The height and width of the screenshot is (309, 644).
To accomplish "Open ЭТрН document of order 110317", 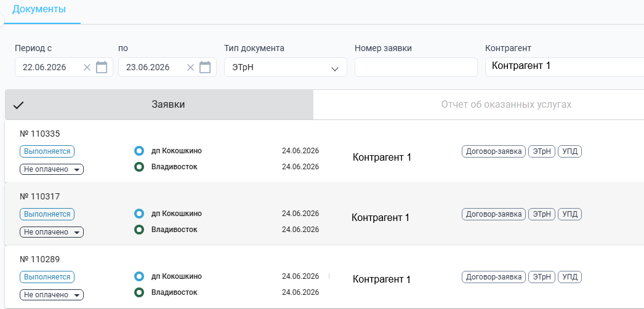I will click(542, 214).
